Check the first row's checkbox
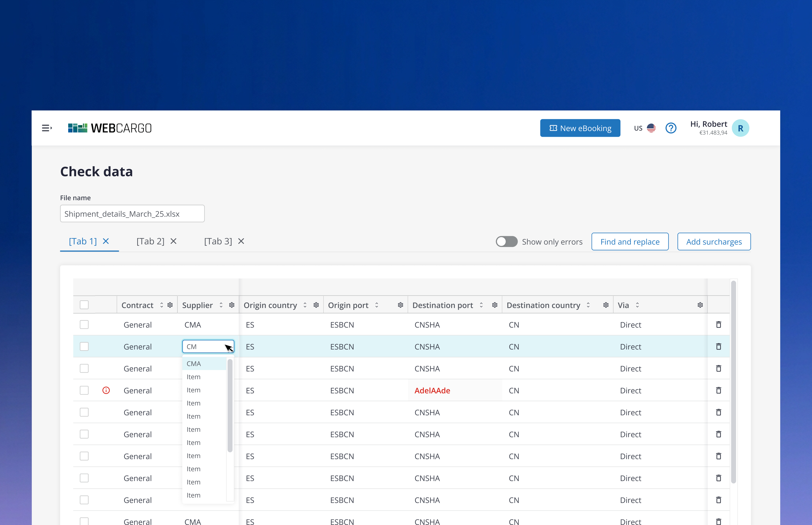Viewport: 812px width, 525px height. pos(84,325)
